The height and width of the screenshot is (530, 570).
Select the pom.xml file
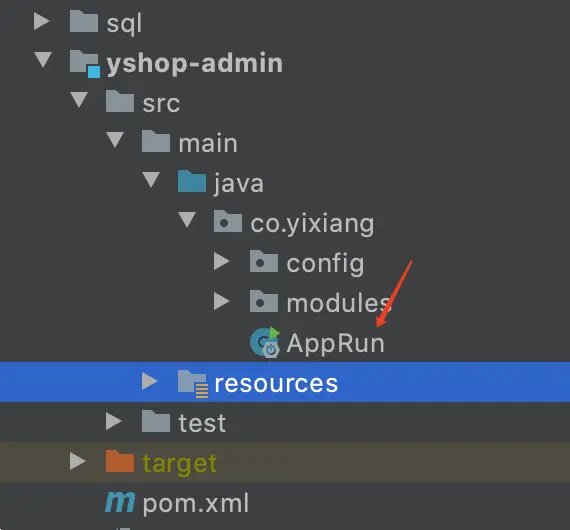(x=196, y=503)
